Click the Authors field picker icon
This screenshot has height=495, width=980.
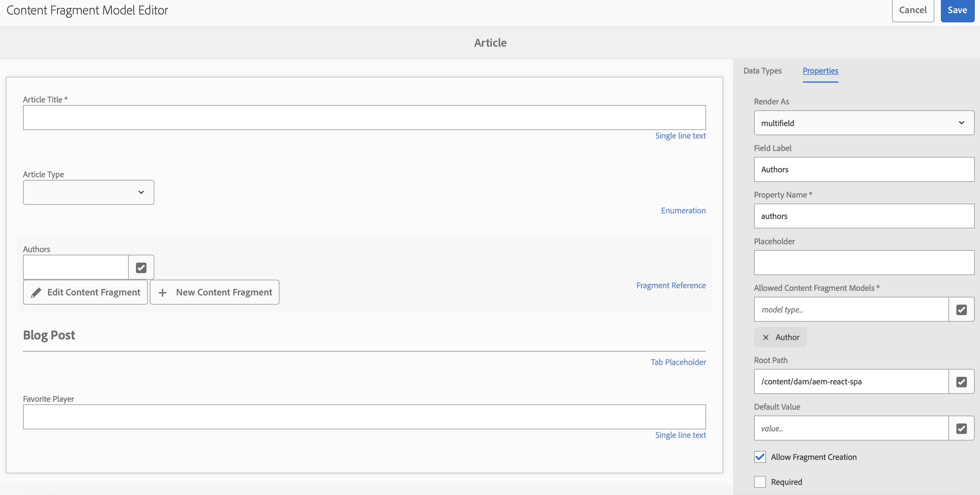click(141, 268)
